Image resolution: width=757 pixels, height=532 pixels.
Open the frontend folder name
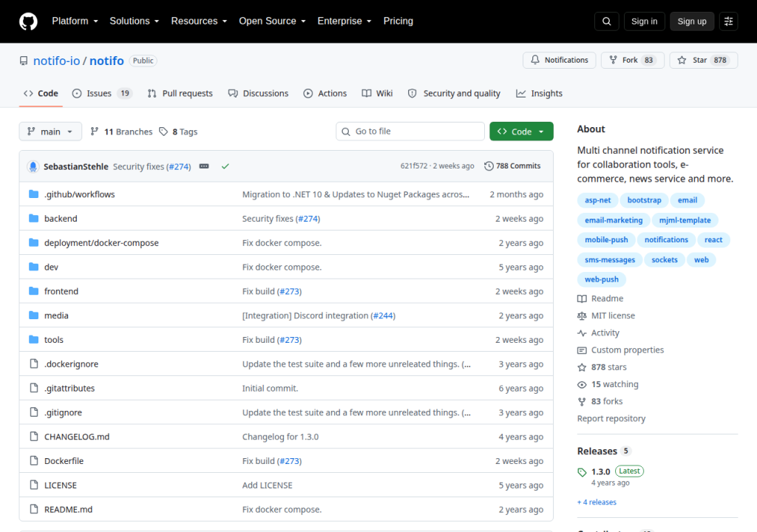[61, 291]
